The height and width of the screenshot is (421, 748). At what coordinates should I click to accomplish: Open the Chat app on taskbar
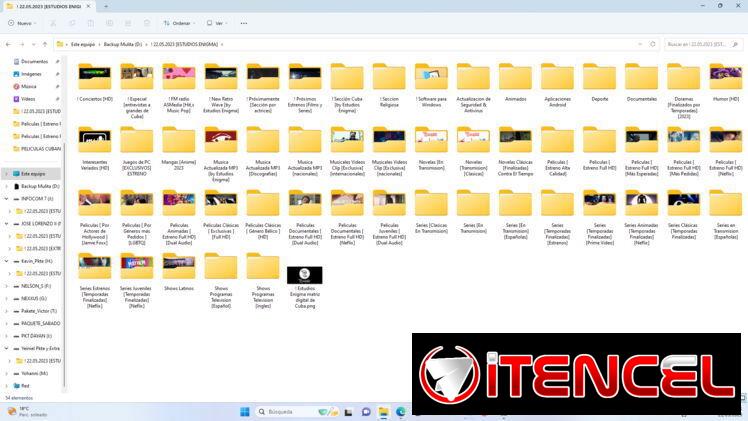pos(366,412)
